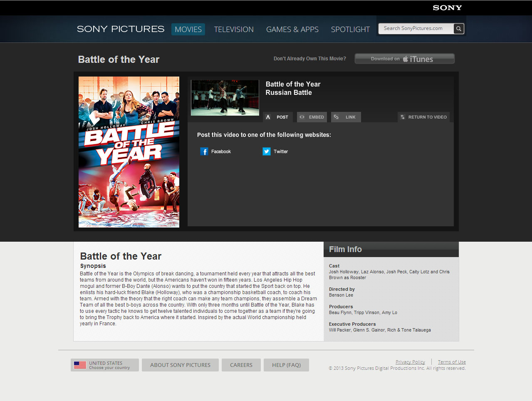Click the Synopsis heading
The image size is (532, 401).
pos(93,266)
